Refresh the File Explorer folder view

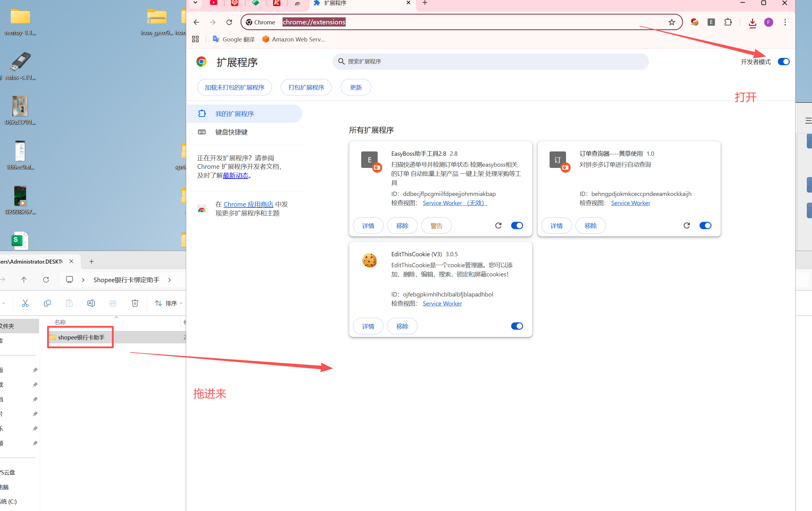tap(46, 279)
